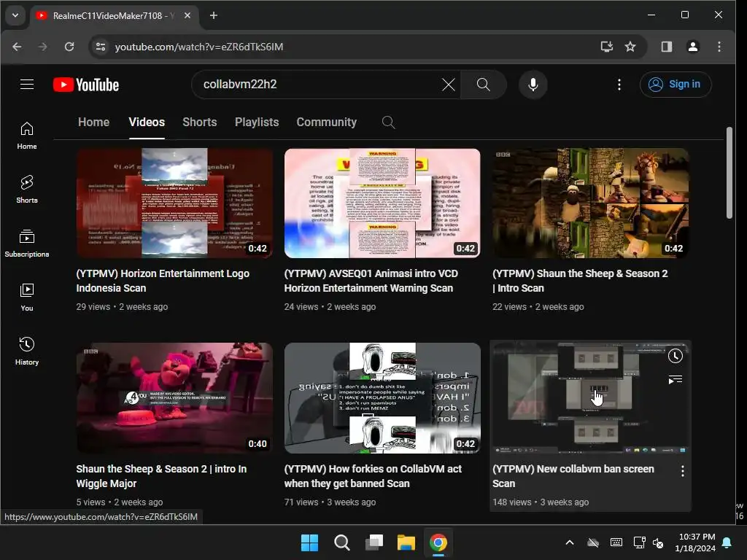Expand the tab search dropdown
This screenshot has height=560, width=747.
pos(15,16)
